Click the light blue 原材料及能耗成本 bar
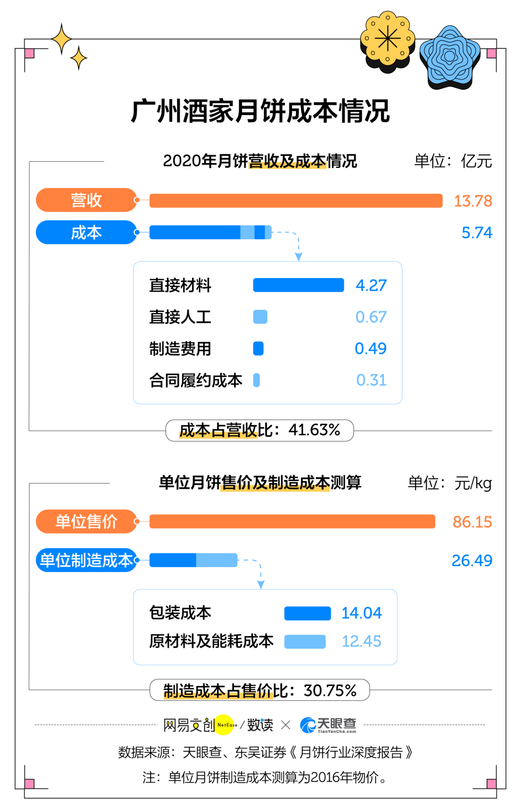 pos(305,642)
